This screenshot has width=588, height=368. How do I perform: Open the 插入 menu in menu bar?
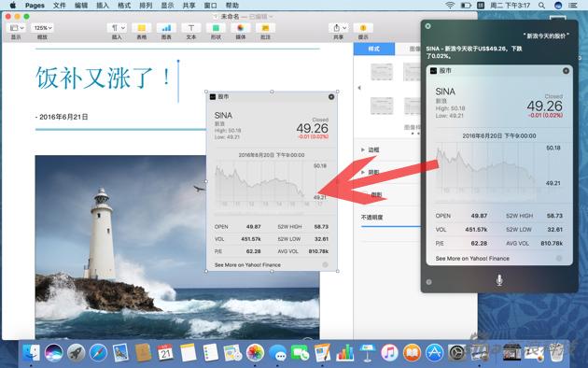[x=103, y=6]
